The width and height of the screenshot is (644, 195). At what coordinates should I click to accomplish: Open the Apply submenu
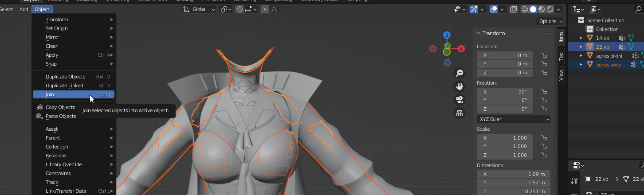click(x=74, y=55)
